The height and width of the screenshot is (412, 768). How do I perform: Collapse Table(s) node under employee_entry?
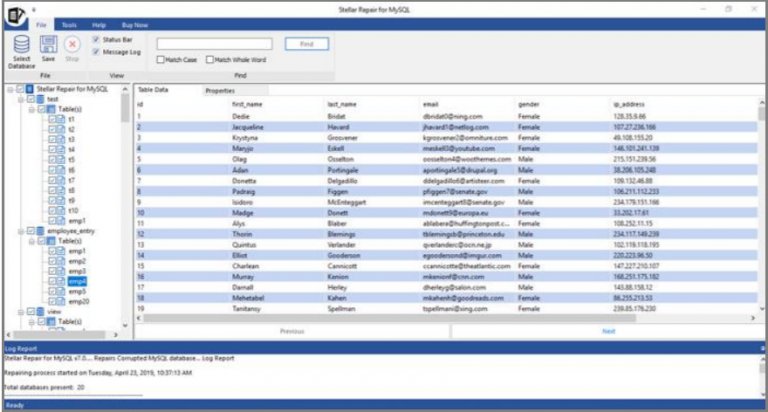coord(31,242)
